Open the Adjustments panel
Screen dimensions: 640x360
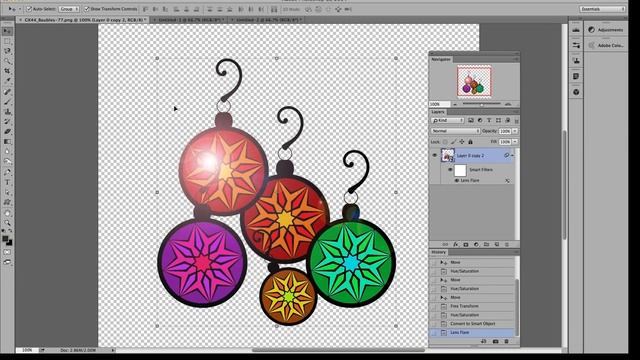606,30
